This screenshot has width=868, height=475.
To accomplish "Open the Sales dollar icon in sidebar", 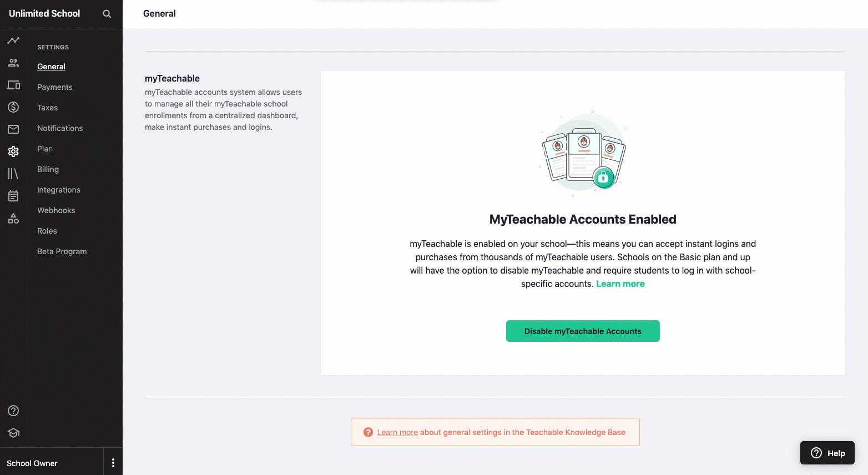I will pyautogui.click(x=13, y=107).
